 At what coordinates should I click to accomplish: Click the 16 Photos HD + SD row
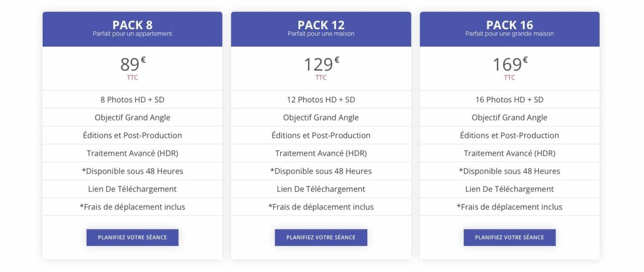509,100
